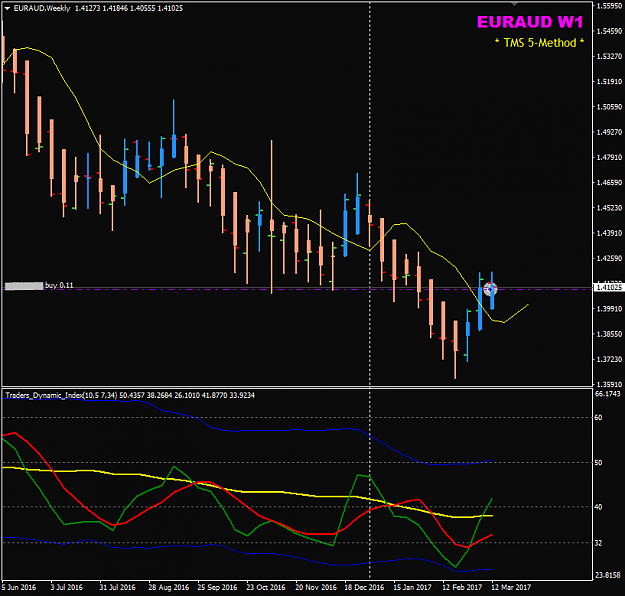Click the current price tag 1.41025

pyautogui.click(x=608, y=287)
